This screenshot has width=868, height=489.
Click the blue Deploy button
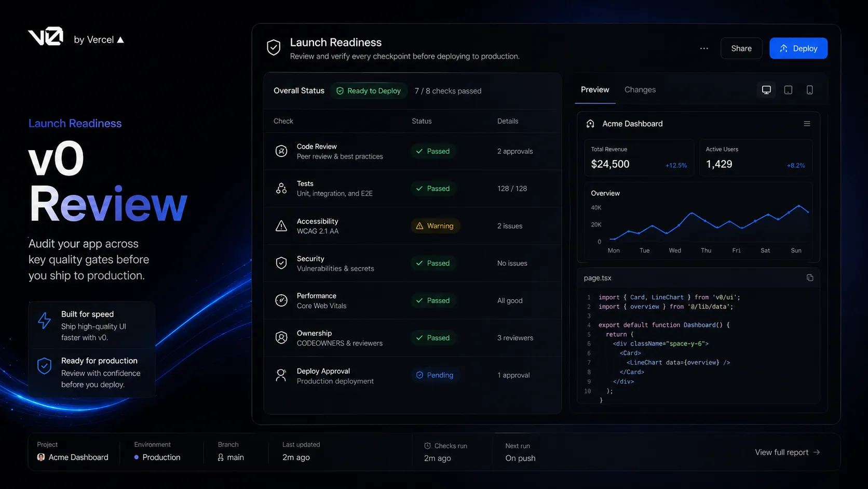click(798, 48)
